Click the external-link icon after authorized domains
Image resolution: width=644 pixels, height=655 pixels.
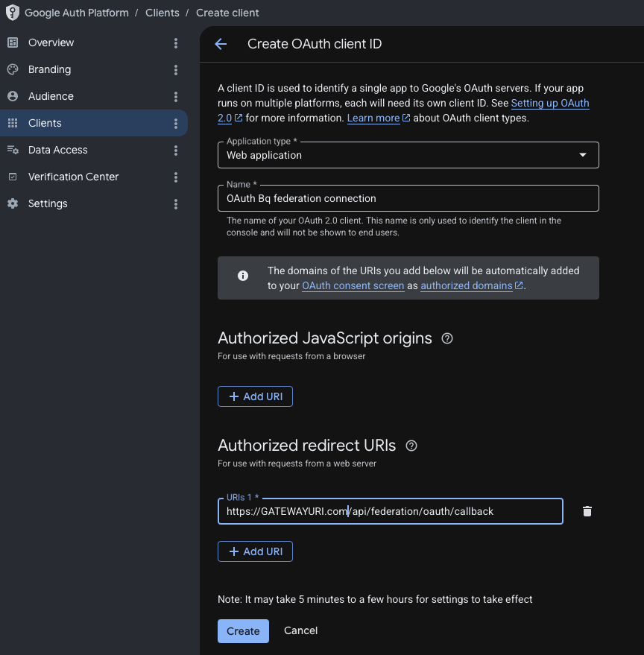click(519, 285)
